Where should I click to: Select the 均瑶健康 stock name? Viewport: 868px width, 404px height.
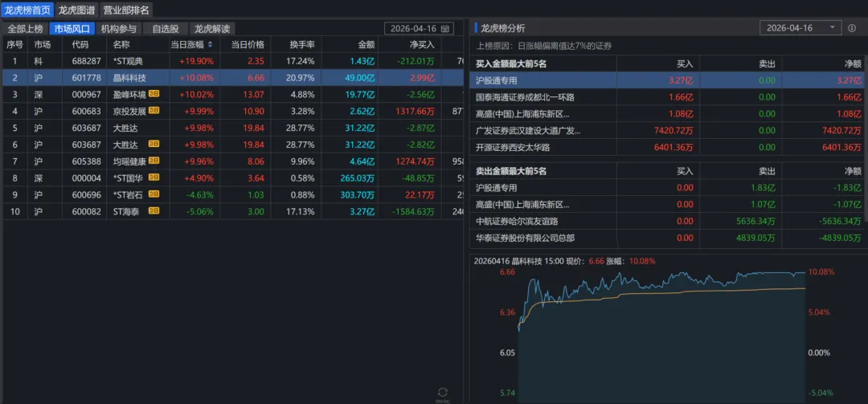point(129,161)
